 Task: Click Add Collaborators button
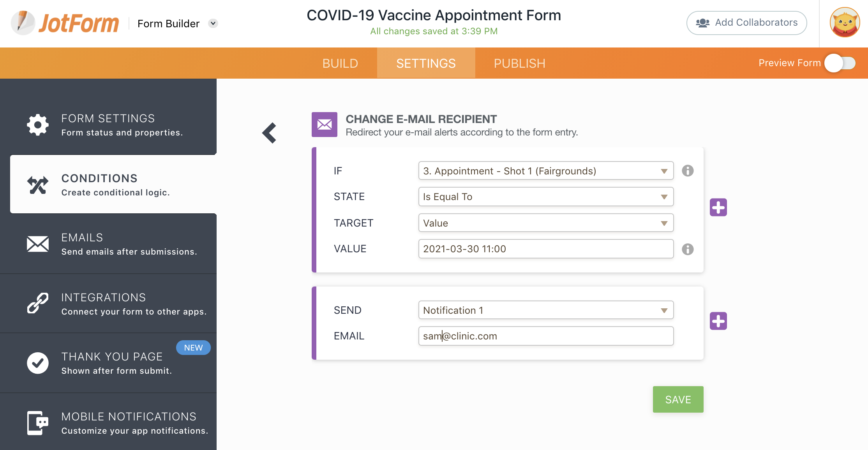746,23
